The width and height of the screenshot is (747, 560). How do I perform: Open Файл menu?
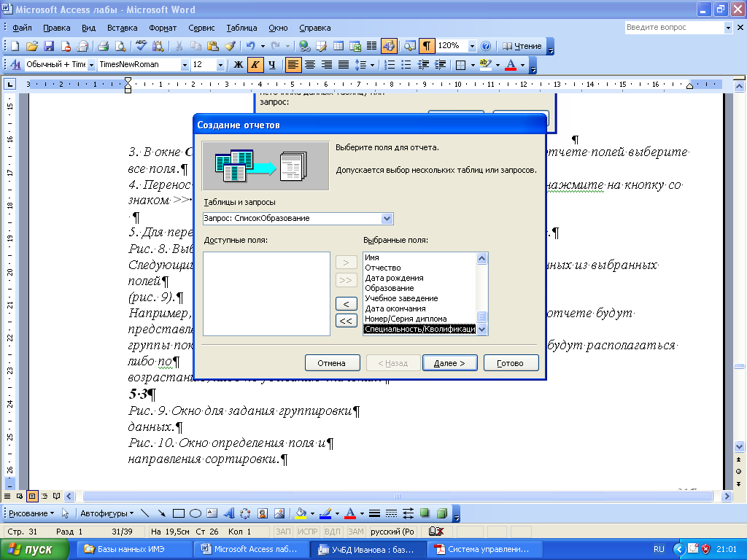22,28
